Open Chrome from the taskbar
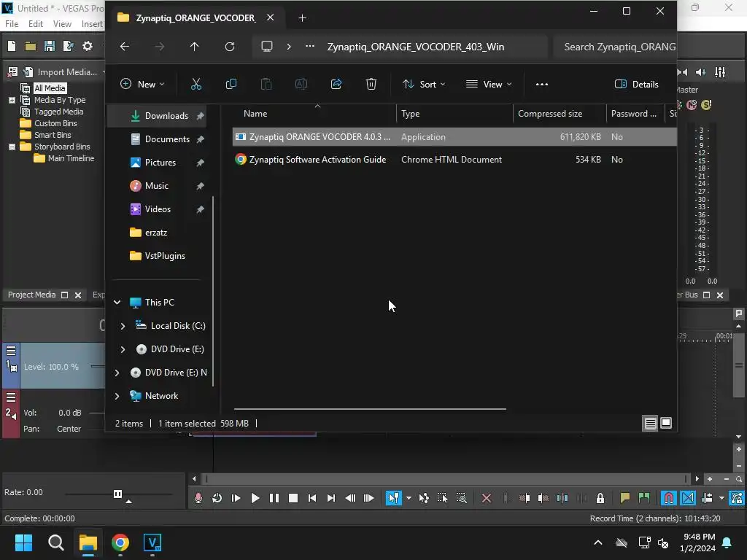 pyautogui.click(x=120, y=542)
